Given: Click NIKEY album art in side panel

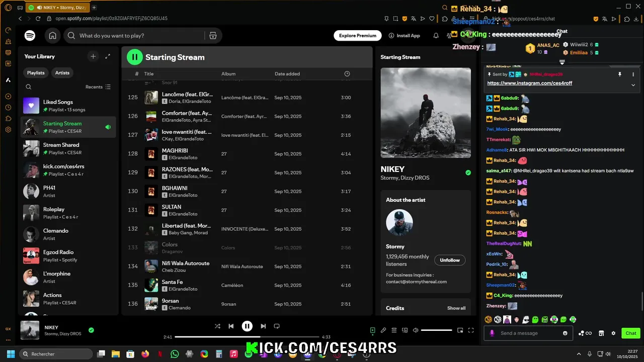Looking at the screenshot, I should 426,113.
